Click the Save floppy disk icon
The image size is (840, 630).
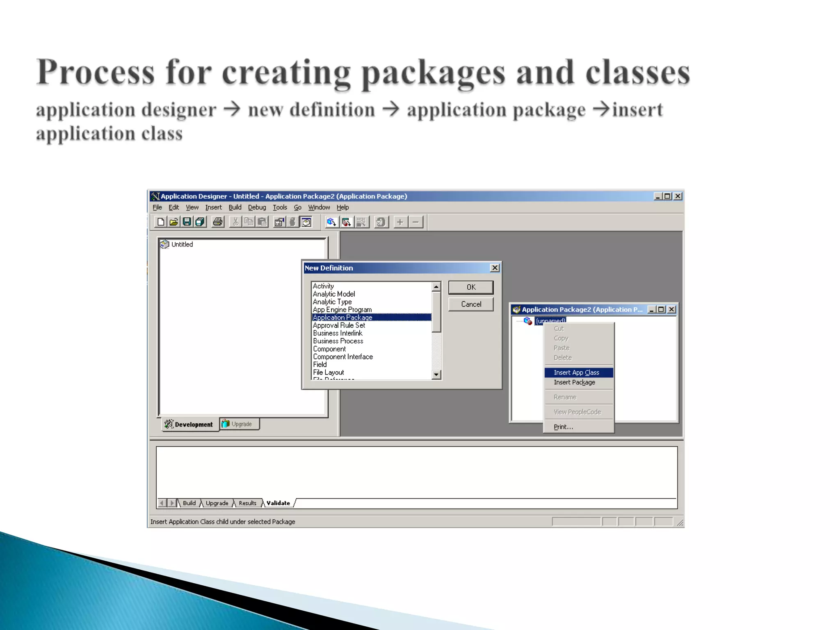pos(187,222)
